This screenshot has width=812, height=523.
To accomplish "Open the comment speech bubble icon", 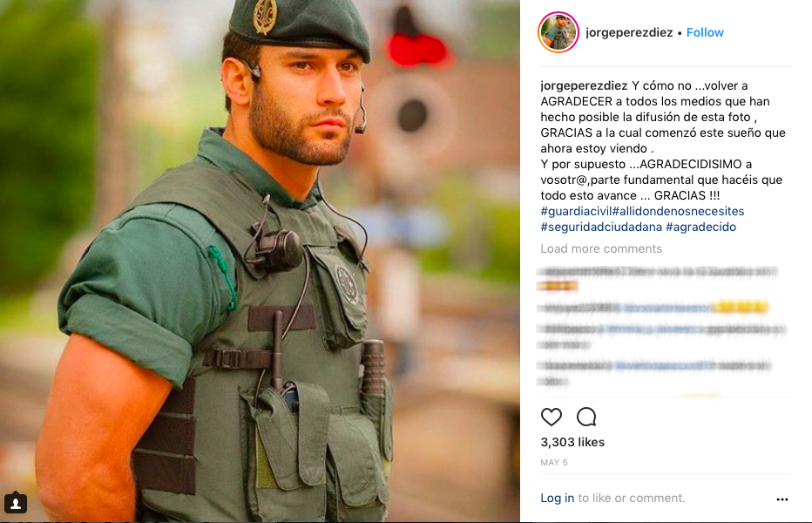I will [586, 417].
